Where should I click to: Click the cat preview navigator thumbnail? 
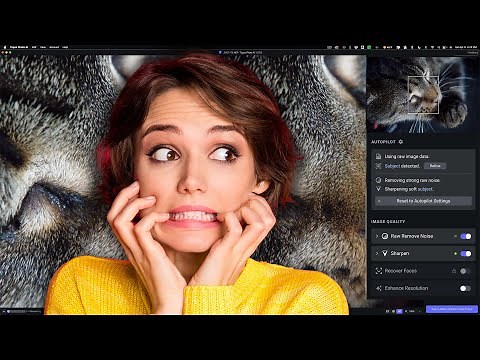pos(422,95)
